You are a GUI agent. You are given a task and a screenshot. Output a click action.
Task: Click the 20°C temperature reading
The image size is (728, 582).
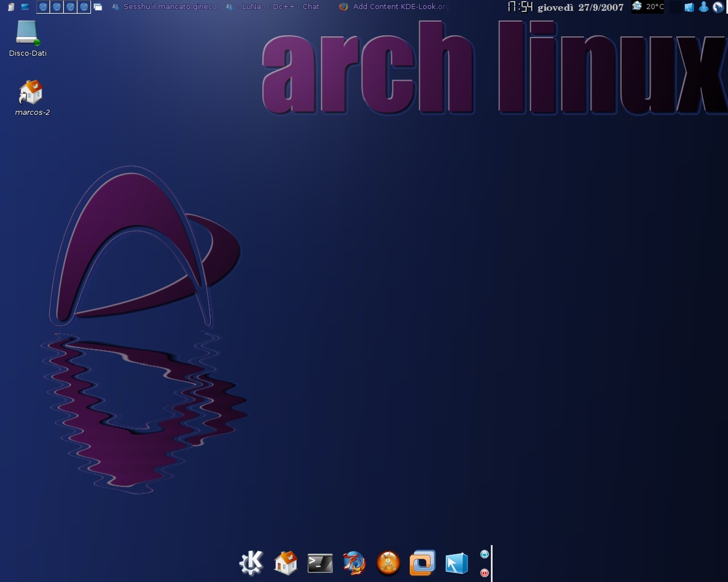[655, 7]
